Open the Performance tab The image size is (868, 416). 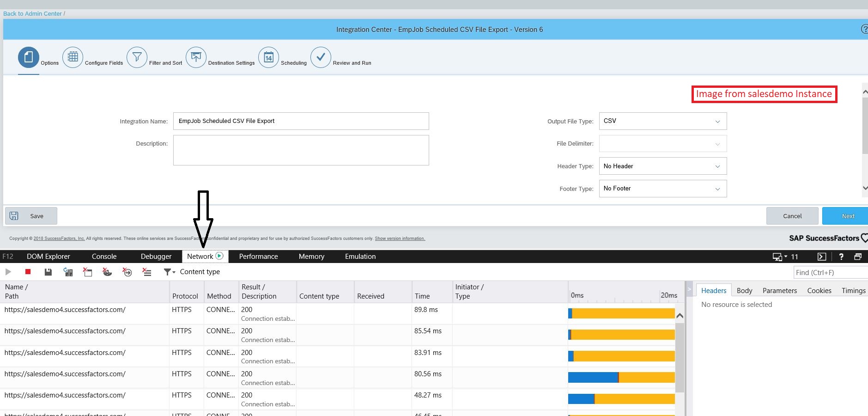pos(258,257)
